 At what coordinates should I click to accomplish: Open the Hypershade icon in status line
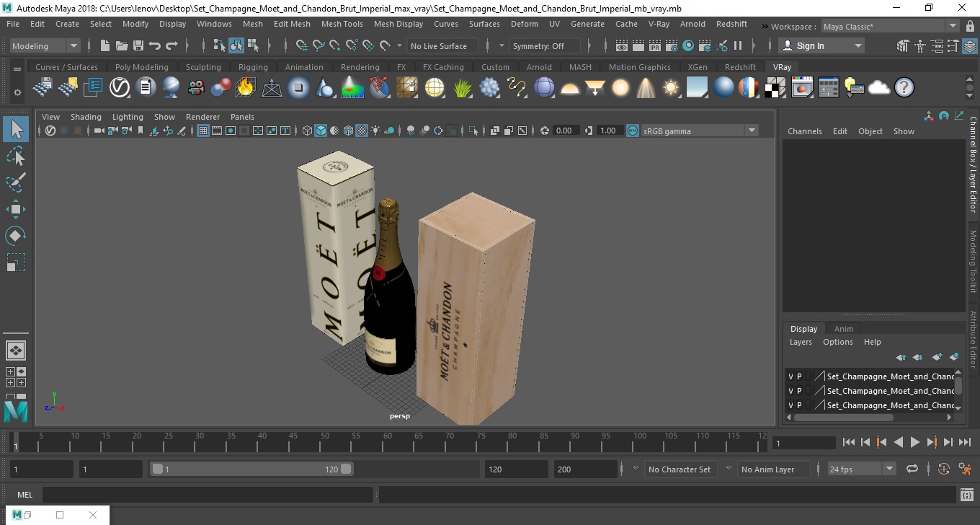pos(688,45)
